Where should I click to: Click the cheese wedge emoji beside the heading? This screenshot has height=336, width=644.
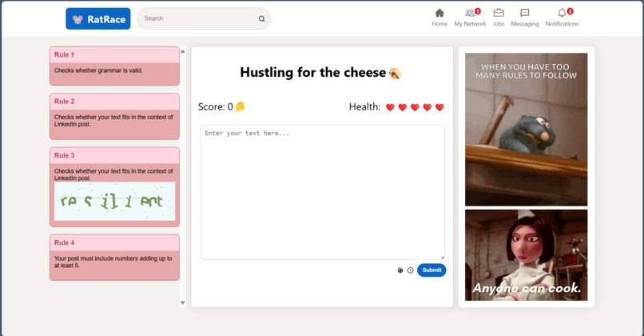395,74
